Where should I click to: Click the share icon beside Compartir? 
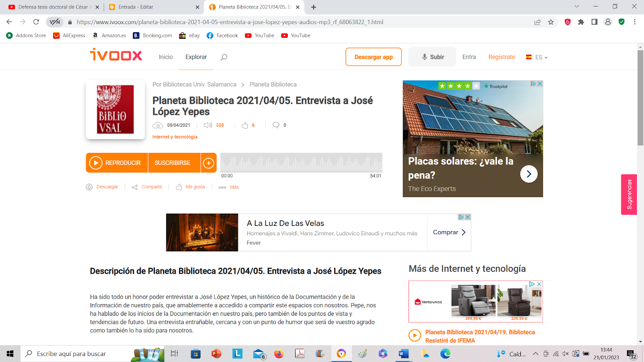coord(135,187)
